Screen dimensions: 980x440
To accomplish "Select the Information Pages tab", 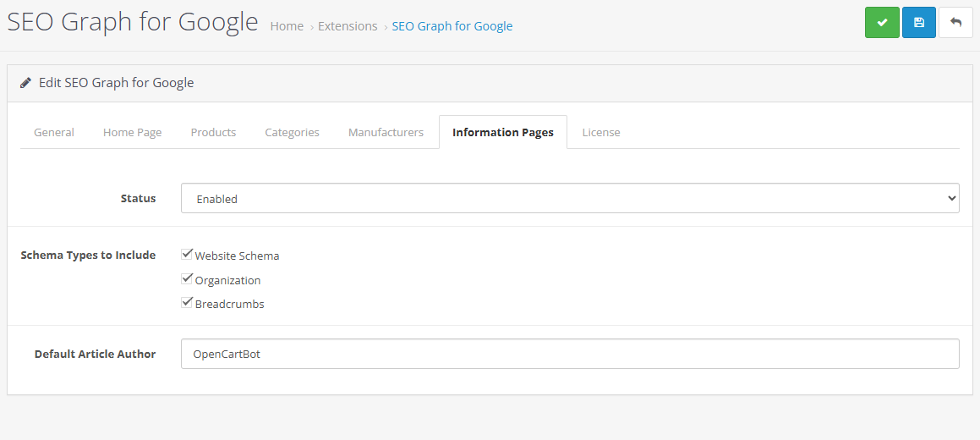I will (x=503, y=132).
